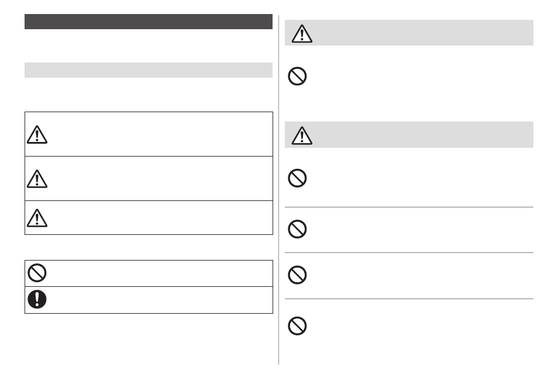Click the last prohibition icon at the bottom right

coord(297,326)
